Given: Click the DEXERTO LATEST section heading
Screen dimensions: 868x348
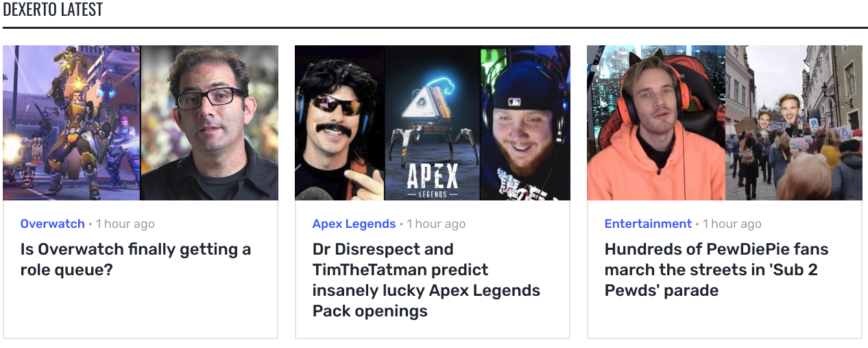Looking at the screenshot, I should (53, 10).
